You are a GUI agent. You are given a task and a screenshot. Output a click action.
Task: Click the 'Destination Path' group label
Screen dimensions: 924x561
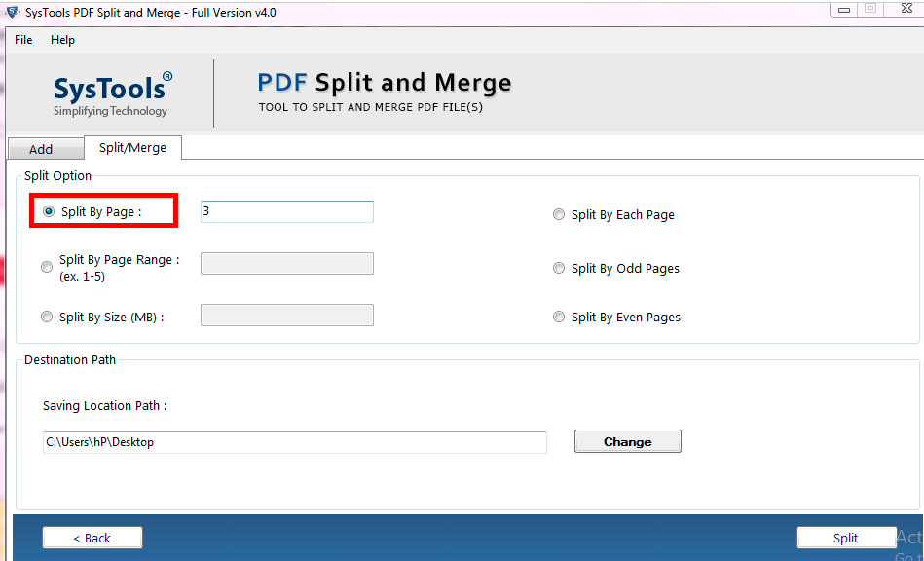point(70,360)
